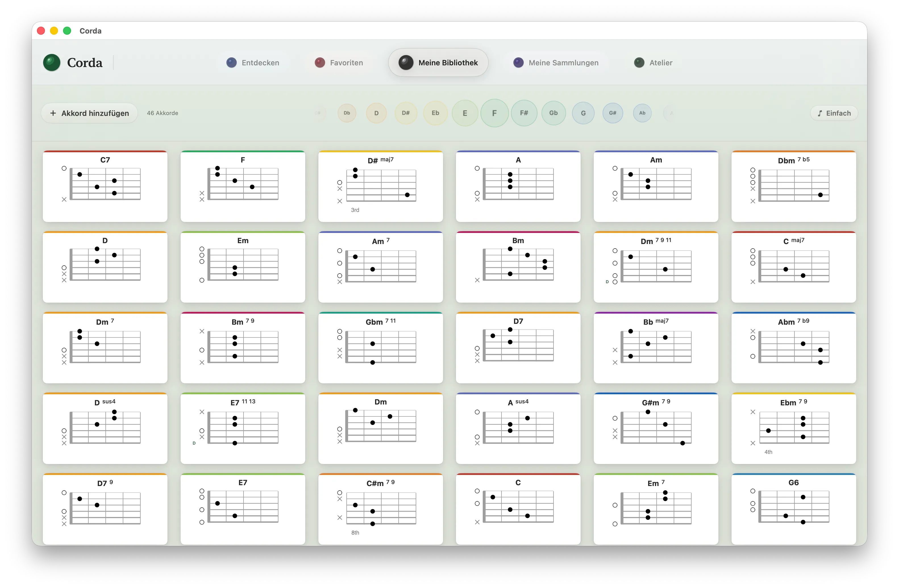The image size is (899, 588).
Task: Click the dark green Atelier orb icon
Action: [x=639, y=63]
